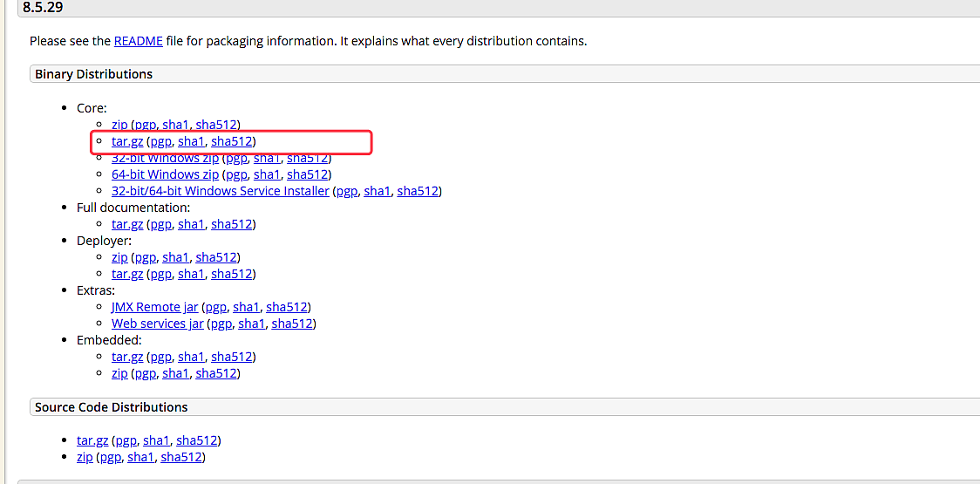This screenshot has width=980, height=484.
Task: Download the Web services jar
Action: (x=157, y=324)
